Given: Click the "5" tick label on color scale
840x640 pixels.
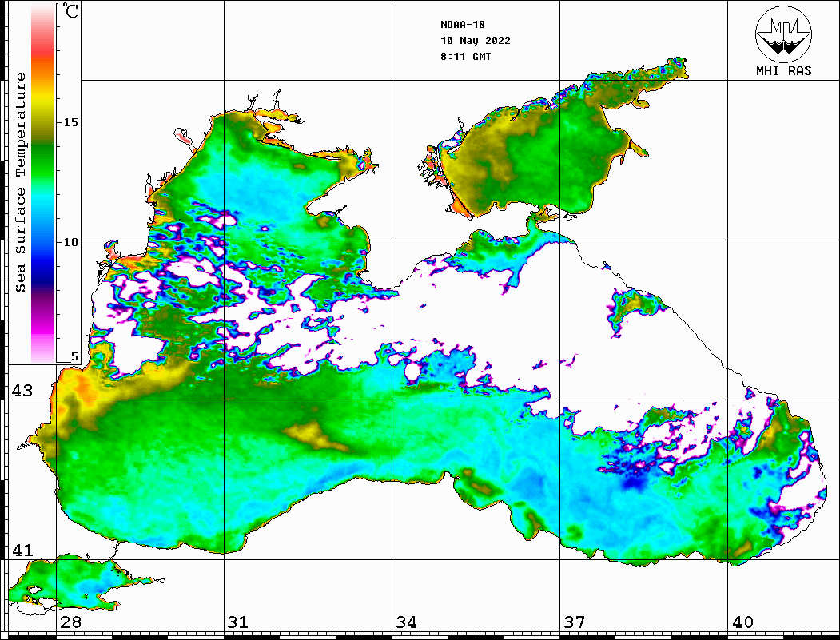Looking at the screenshot, I should [x=74, y=356].
